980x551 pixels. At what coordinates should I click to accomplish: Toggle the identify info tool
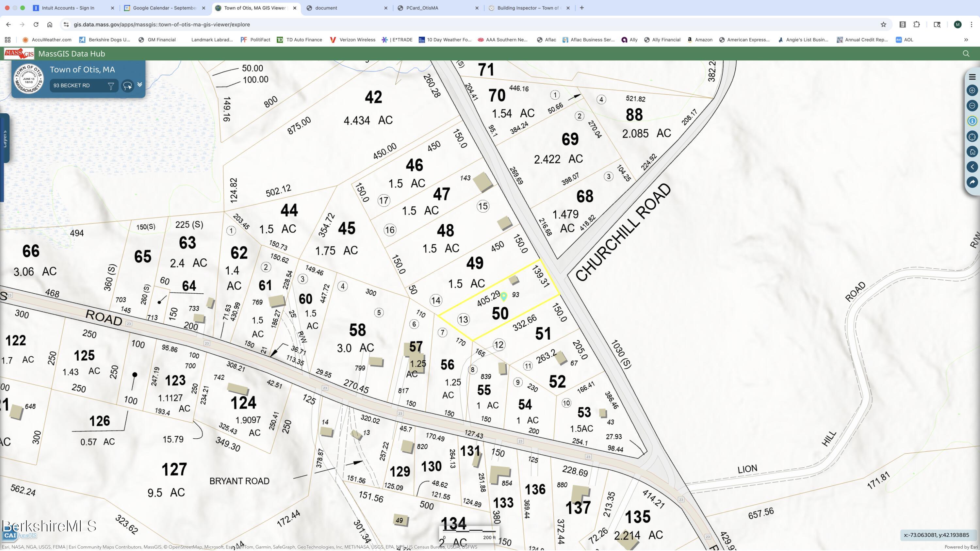point(972,121)
